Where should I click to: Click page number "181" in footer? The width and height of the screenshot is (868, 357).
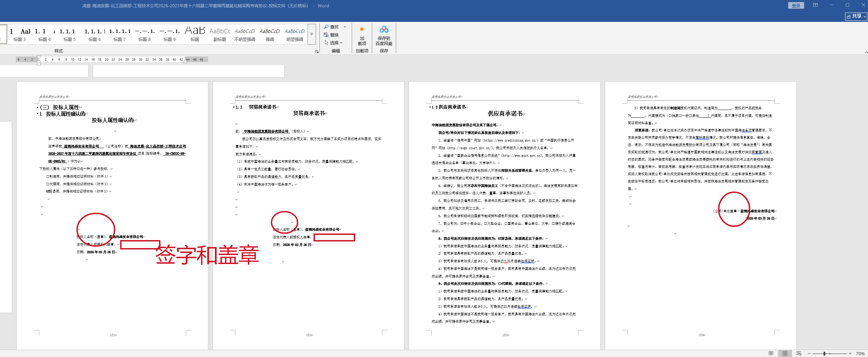point(112,335)
